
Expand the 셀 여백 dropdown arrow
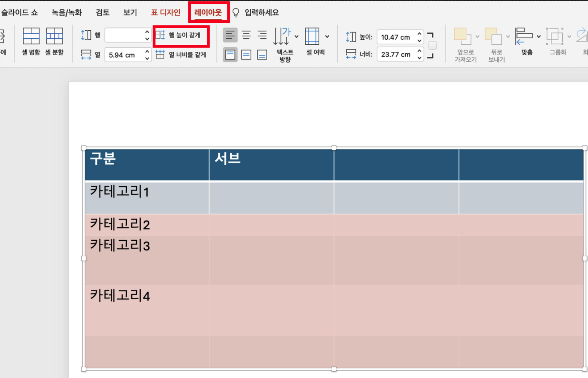(327, 36)
